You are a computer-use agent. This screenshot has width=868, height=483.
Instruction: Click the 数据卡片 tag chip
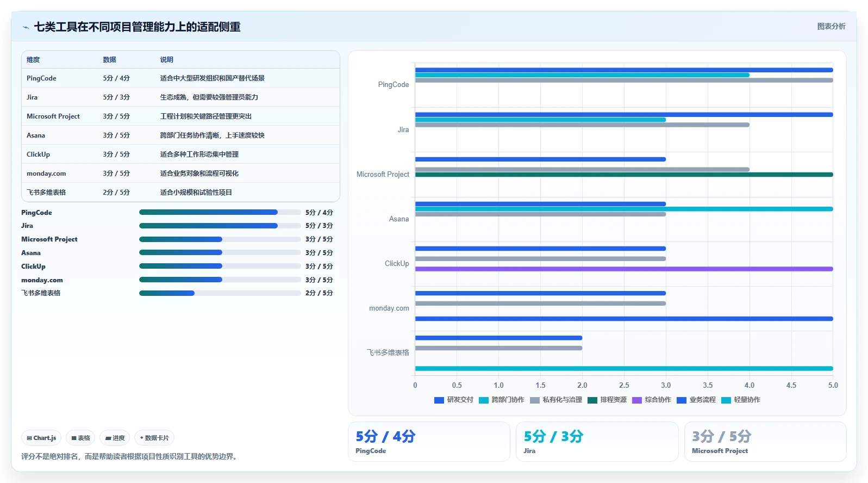tap(154, 438)
